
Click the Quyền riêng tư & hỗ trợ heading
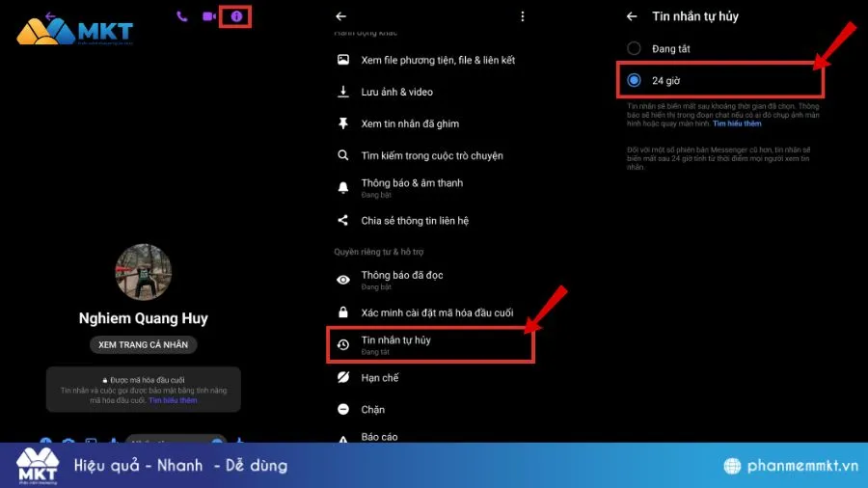point(379,252)
